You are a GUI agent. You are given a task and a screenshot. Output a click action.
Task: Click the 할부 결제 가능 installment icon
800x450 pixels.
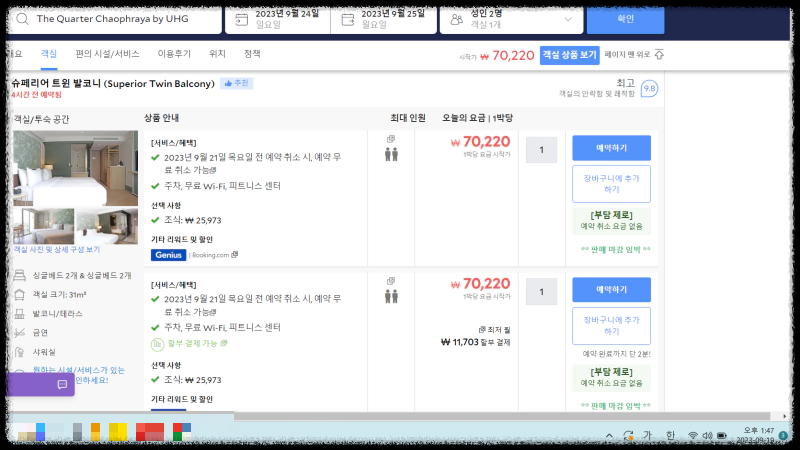click(x=157, y=344)
